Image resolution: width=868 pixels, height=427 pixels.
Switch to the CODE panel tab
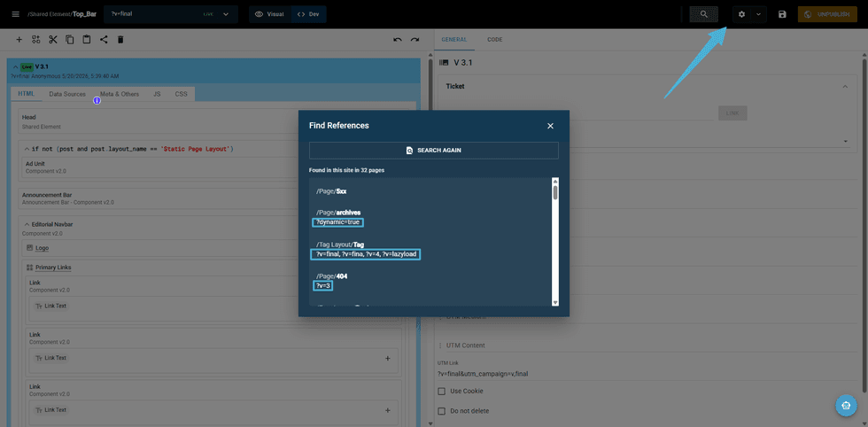tap(495, 40)
